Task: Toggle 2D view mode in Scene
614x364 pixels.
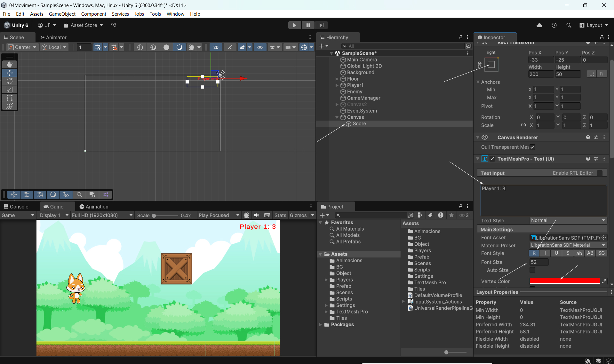Action: pos(216,47)
